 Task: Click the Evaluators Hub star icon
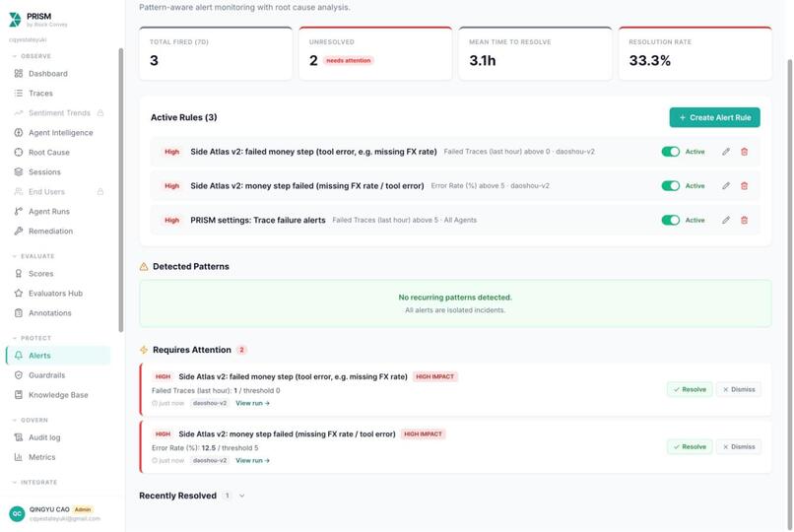[x=19, y=294]
